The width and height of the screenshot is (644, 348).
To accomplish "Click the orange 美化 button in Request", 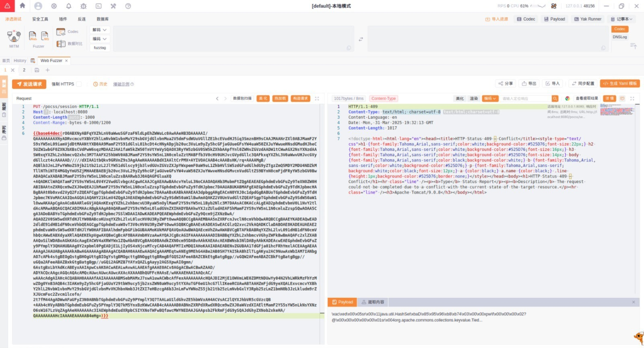I will 263,99.
